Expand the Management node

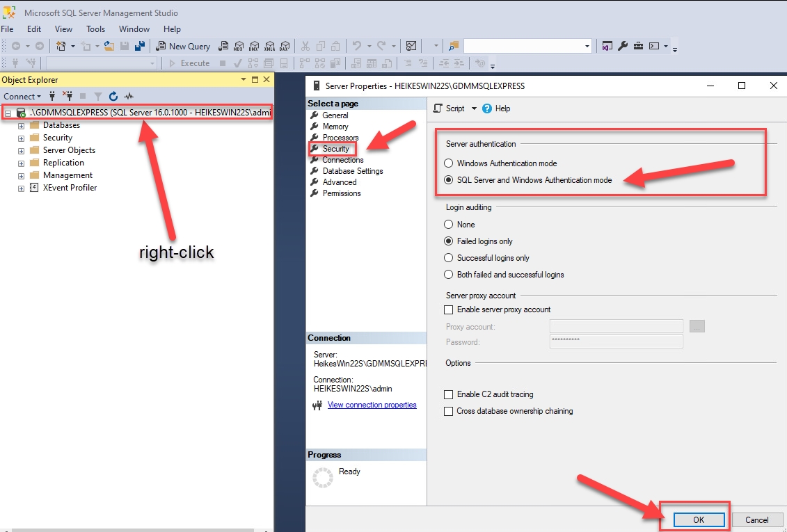click(21, 176)
